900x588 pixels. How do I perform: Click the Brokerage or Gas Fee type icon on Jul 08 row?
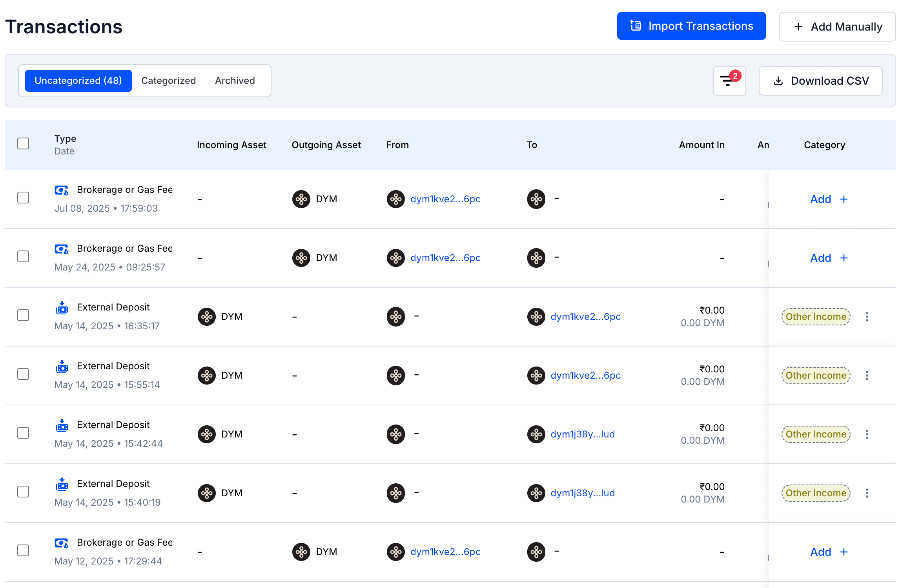(62, 190)
